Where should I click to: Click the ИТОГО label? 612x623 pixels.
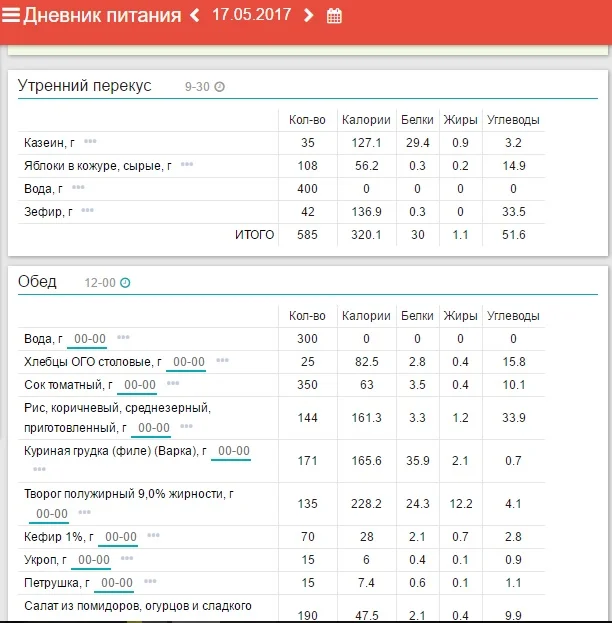tap(254, 235)
